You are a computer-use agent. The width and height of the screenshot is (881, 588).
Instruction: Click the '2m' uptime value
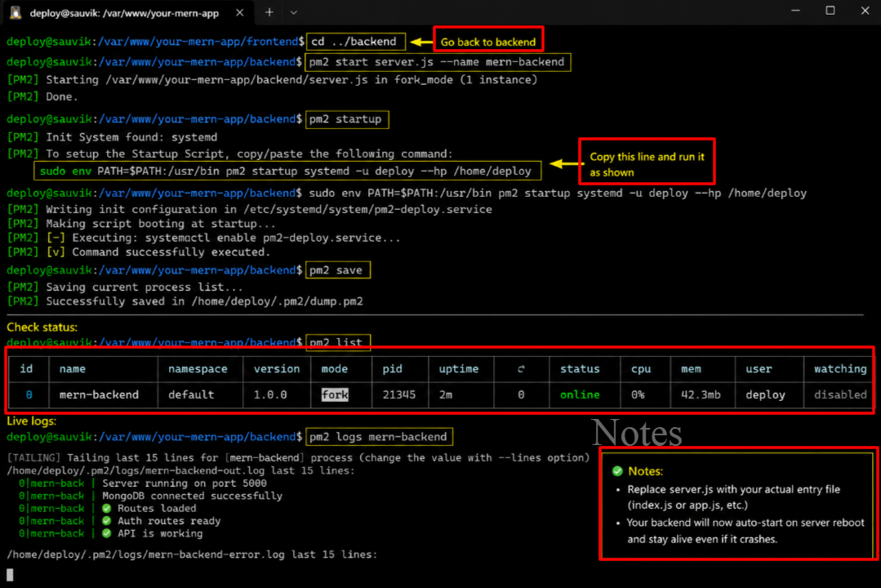(x=446, y=394)
